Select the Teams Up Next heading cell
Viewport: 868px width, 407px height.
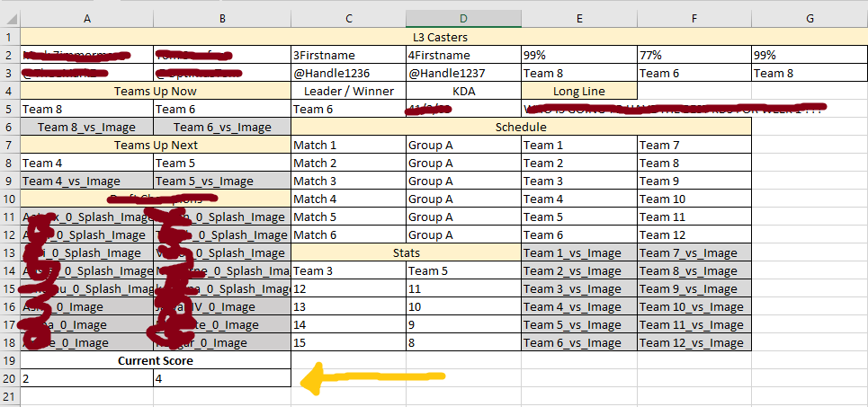(156, 145)
